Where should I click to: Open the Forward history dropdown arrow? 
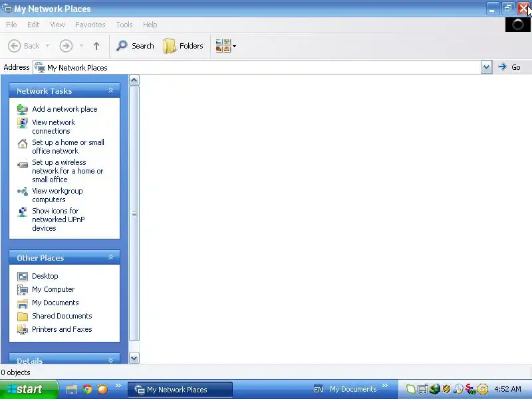[x=81, y=46]
